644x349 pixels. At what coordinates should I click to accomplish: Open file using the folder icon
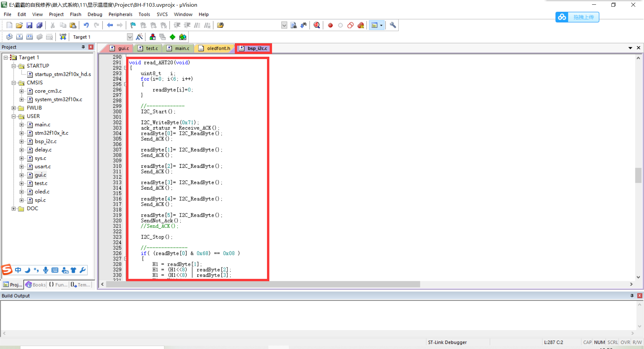19,25
